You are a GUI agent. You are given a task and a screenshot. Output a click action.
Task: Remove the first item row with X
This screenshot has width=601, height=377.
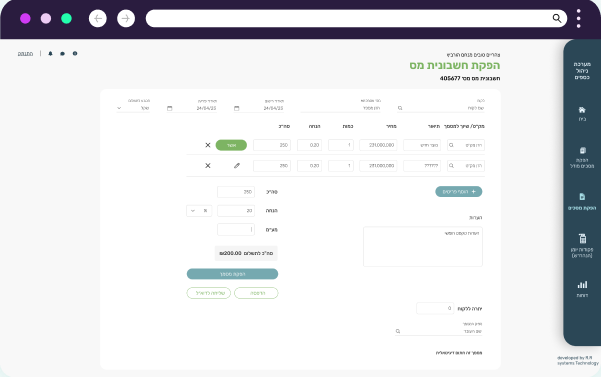click(208, 145)
